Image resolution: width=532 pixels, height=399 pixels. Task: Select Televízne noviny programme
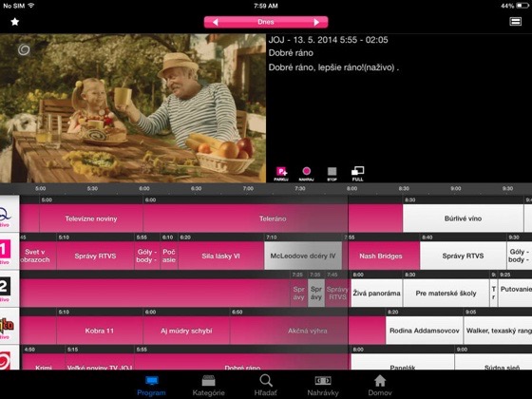pos(91,218)
